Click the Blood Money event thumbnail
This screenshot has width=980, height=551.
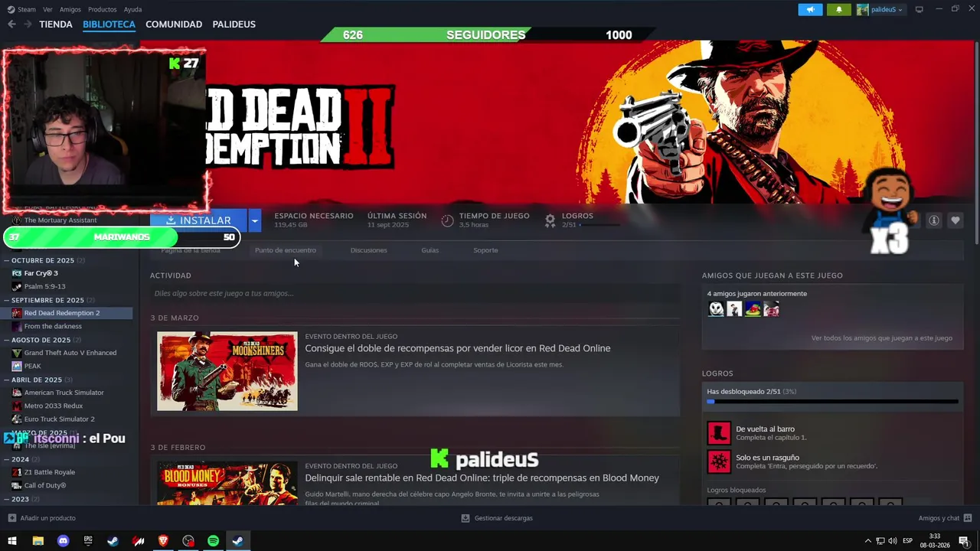[227, 483]
